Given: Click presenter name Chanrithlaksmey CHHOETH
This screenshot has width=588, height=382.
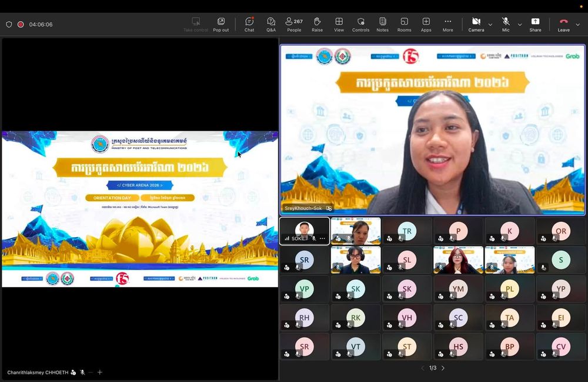Looking at the screenshot, I should pos(38,373).
